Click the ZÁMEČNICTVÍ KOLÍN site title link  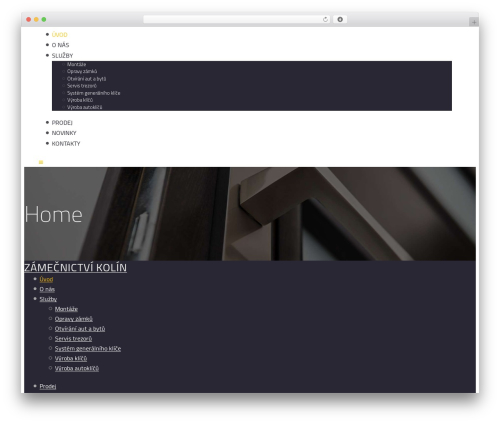tap(75, 268)
